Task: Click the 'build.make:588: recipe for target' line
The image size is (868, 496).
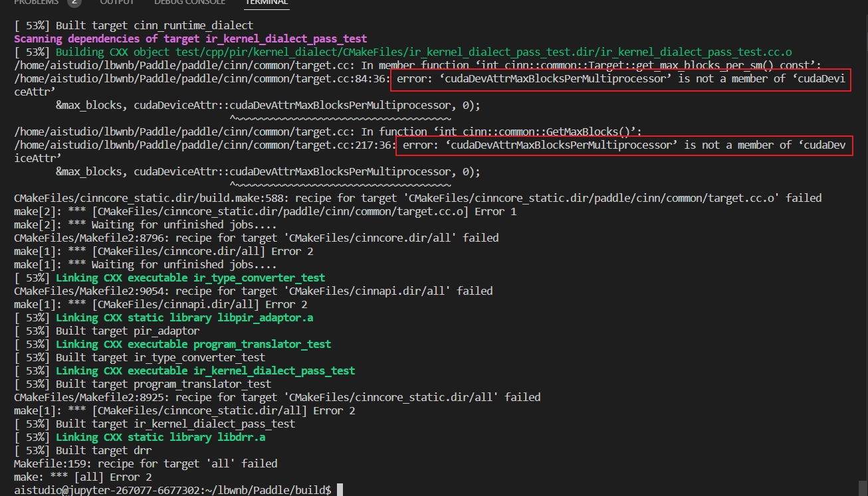Action: pos(417,199)
